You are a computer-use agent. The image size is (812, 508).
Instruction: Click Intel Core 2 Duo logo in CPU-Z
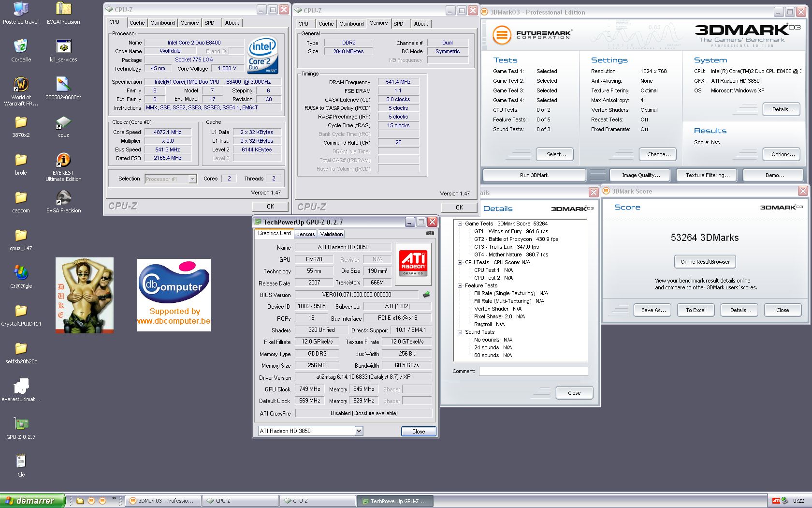[x=262, y=56]
